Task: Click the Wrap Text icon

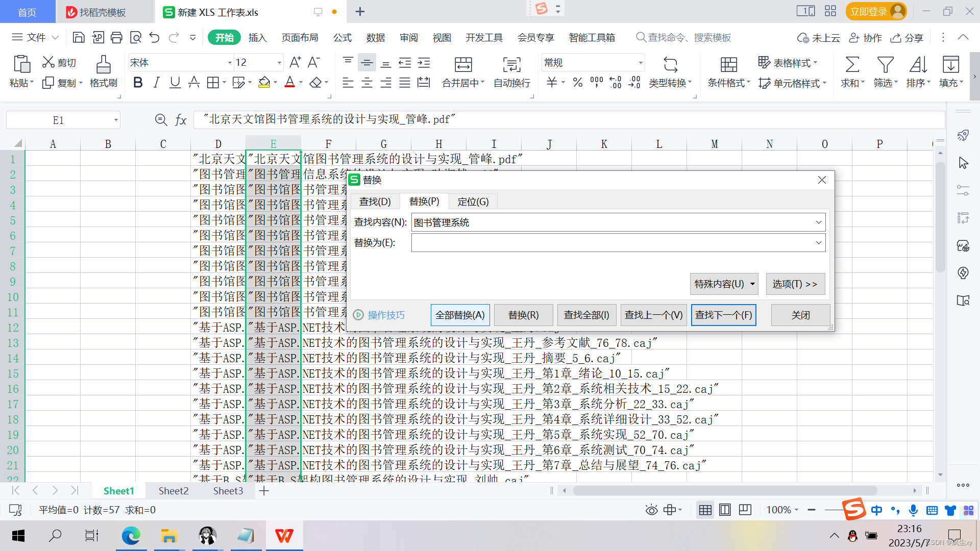Action: (511, 65)
